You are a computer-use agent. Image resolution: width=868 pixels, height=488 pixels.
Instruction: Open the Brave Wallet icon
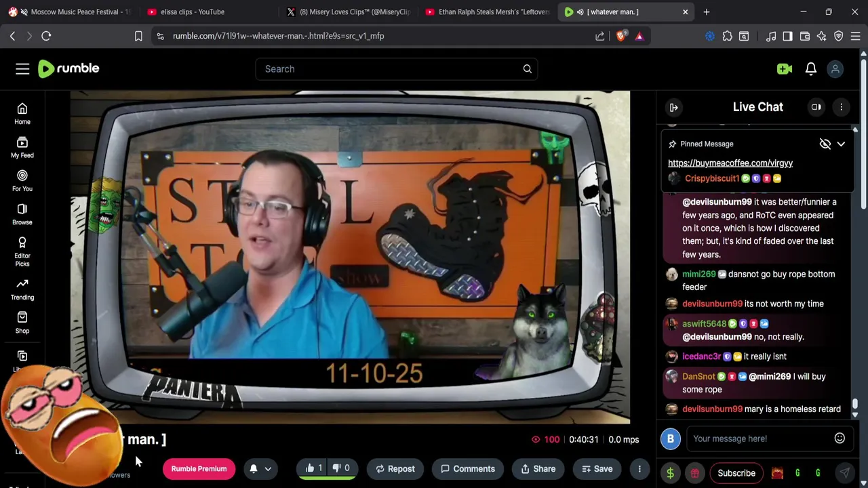pyautogui.click(x=805, y=36)
